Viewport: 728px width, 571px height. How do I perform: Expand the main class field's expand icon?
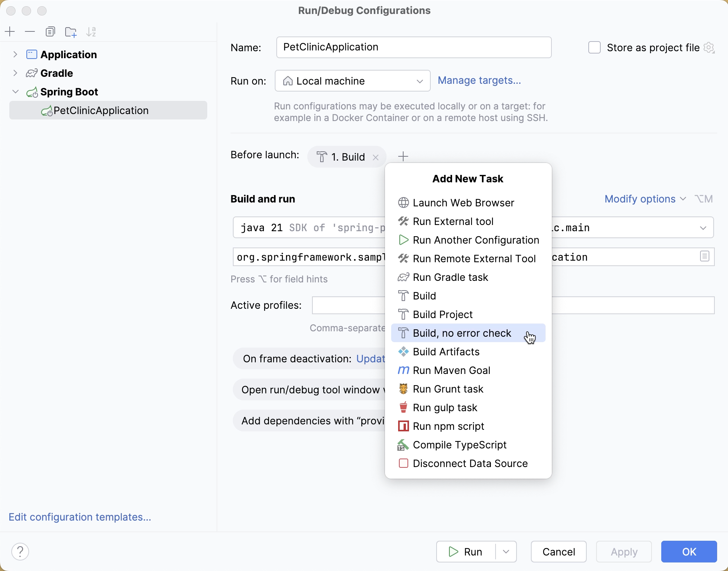(705, 256)
